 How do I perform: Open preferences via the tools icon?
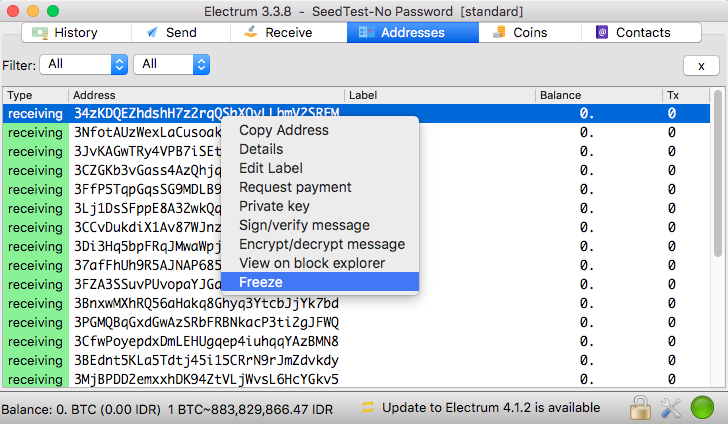click(670, 408)
